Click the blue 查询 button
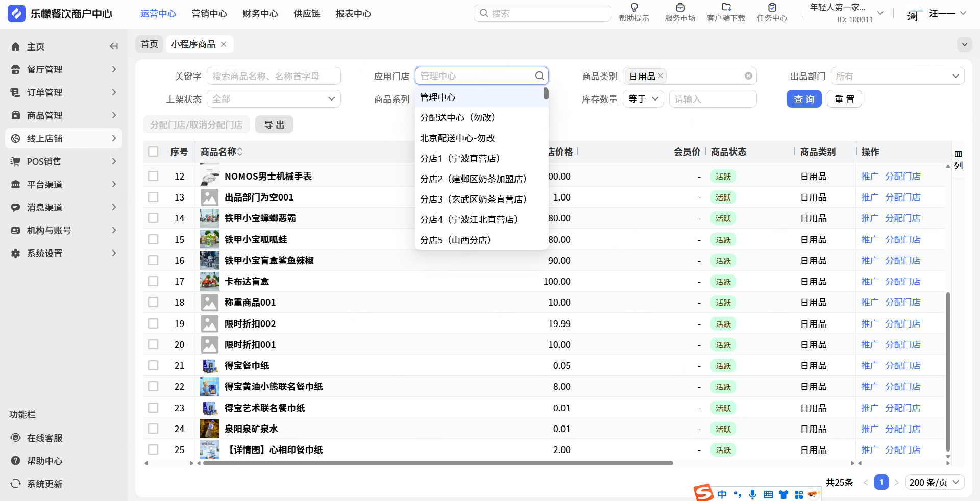Screen dimensions: 980x501 pyautogui.click(x=803, y=99)
